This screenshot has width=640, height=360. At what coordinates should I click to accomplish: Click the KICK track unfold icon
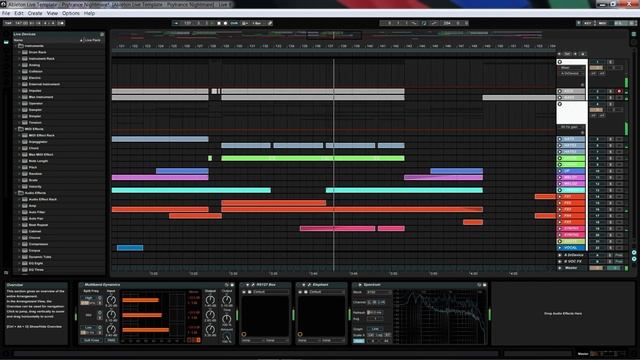pyautogui.click(x=560, y=91)
